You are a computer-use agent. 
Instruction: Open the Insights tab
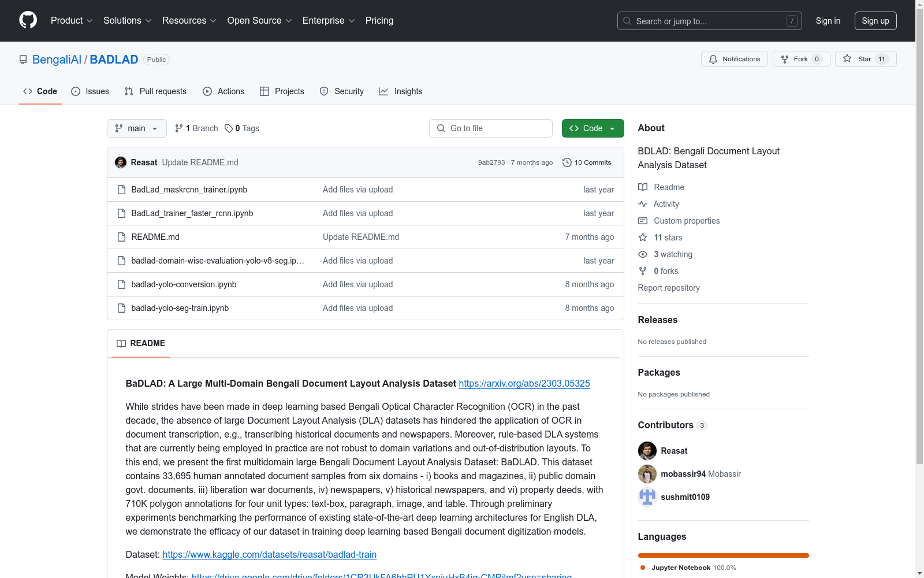(x=401, y=91)
